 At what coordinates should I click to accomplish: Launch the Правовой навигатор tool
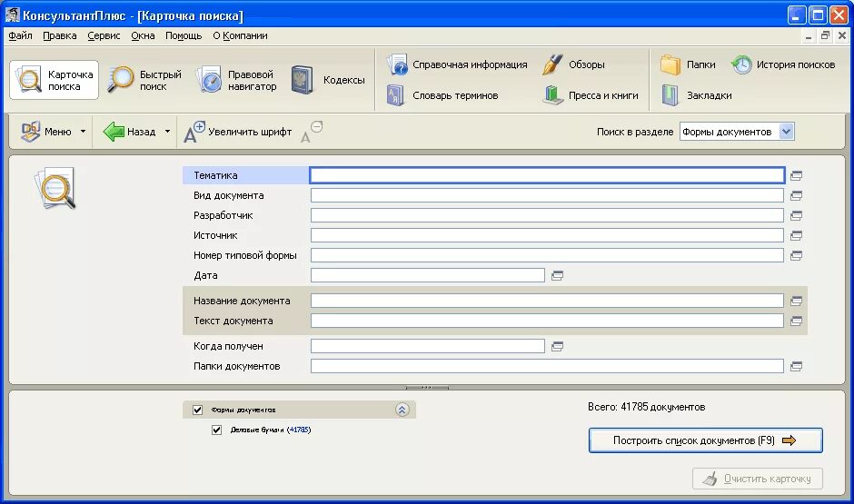click(x=236, y=80)
